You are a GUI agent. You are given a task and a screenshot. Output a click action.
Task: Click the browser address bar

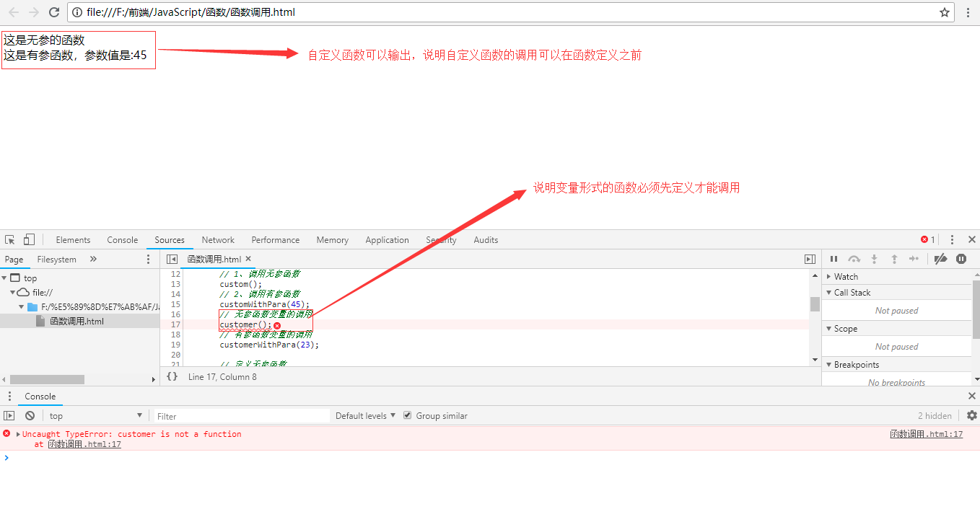coord(511,12)
